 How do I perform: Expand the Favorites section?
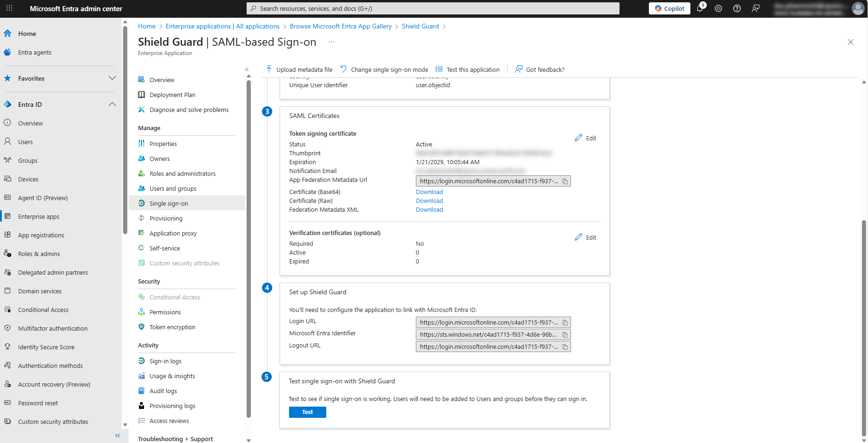point(112,78)
